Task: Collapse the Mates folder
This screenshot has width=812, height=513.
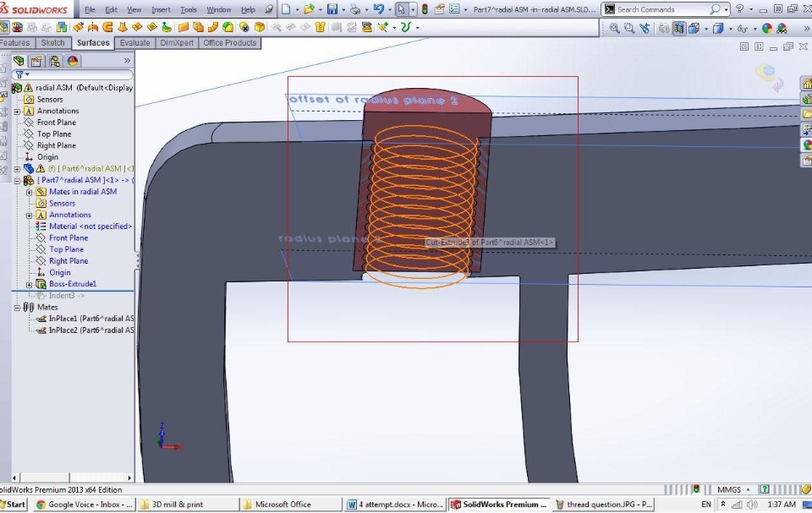Action: (x=17, y=308)
